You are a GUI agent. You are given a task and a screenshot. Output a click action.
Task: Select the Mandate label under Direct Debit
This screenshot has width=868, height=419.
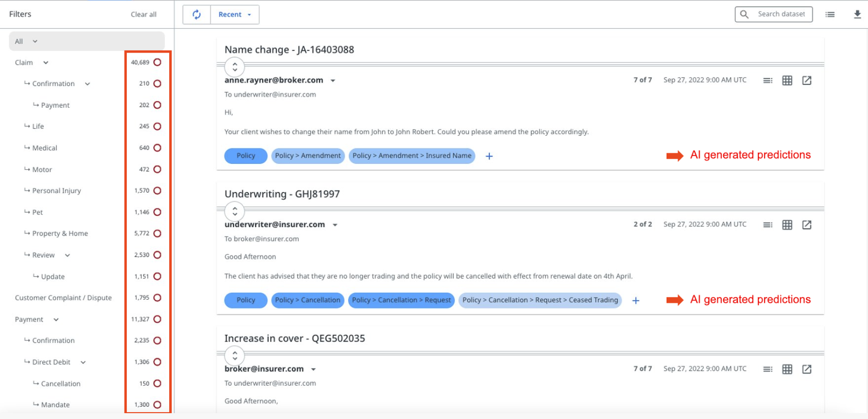click(x=55, y=405)
